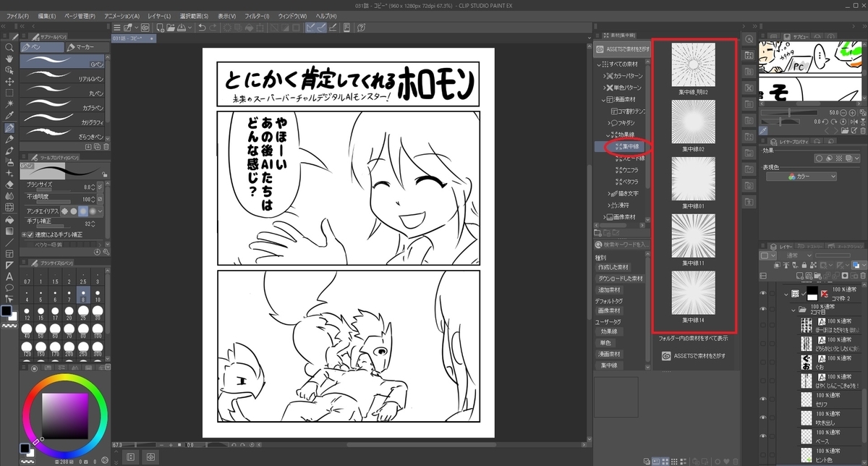868x466 pixels.
Task: Collapse the コマ枠 2 layer folder arrow
Action: click(x=786, y=294)
